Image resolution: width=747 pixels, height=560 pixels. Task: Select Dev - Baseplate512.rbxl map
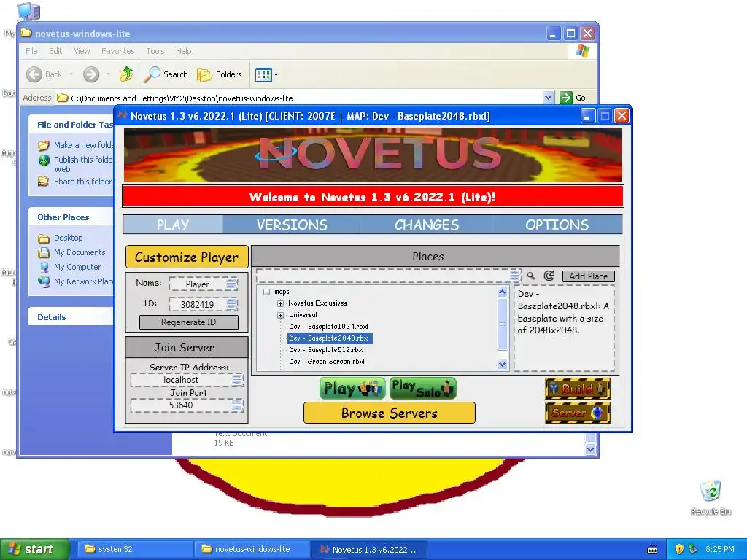point(326,350)
